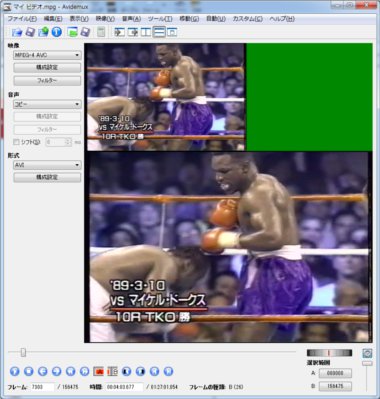Open the MPEG-4 AVC video codec dropdown
The image size is (380, 399).
[x=47, y=55]
